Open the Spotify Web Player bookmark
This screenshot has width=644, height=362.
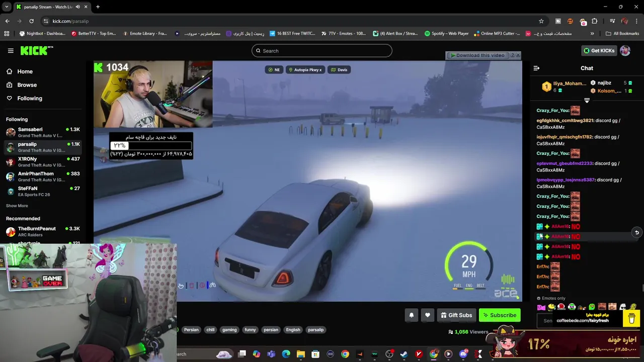(446, 34)
